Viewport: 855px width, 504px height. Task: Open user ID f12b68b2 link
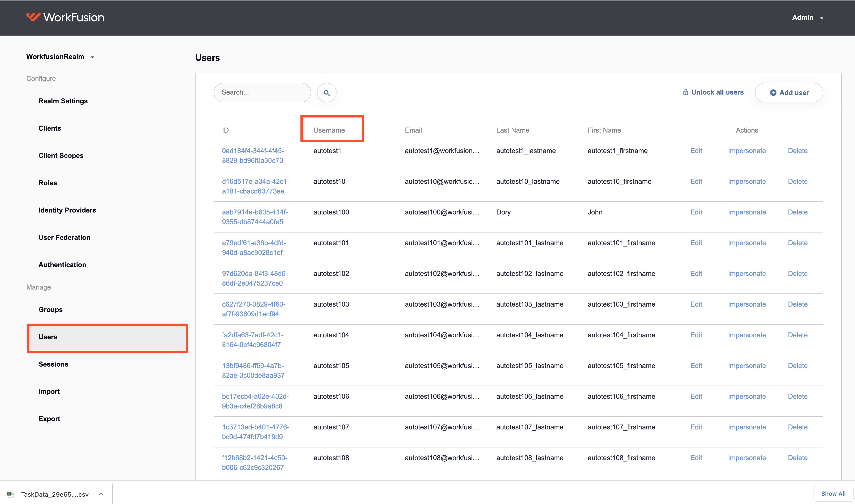(x=255, y=463)
